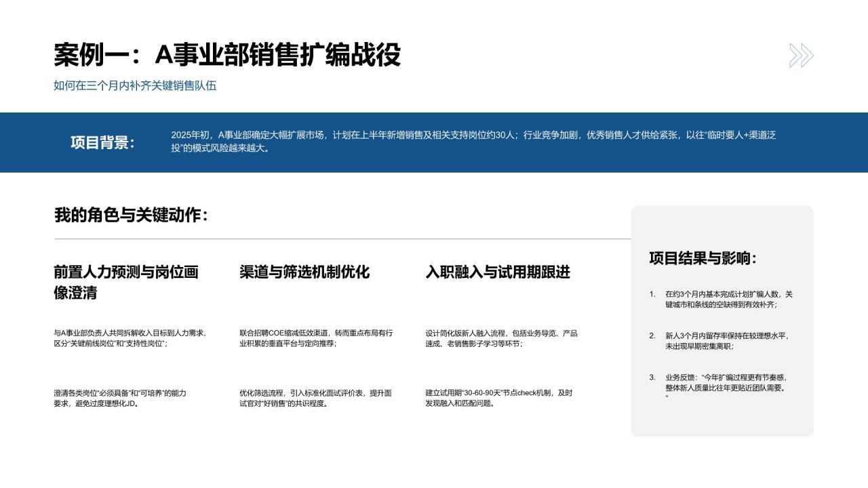Click text 与A事业部负责人共同拆解收入目标
The height and width of the screenshot is (488, 868).
tap(130, 338)
